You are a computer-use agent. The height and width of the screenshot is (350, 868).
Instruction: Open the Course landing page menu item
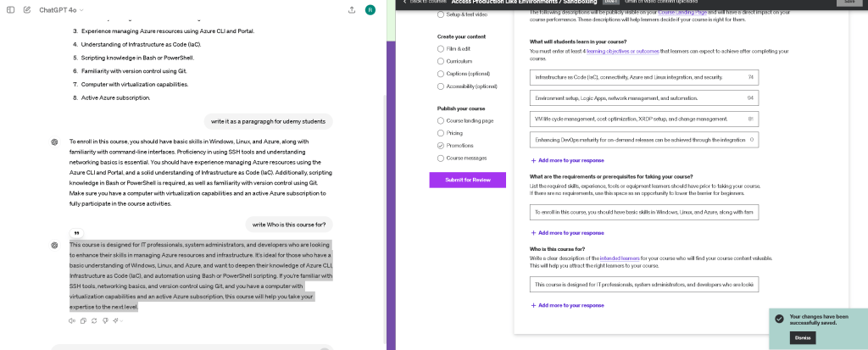(470, 120)
